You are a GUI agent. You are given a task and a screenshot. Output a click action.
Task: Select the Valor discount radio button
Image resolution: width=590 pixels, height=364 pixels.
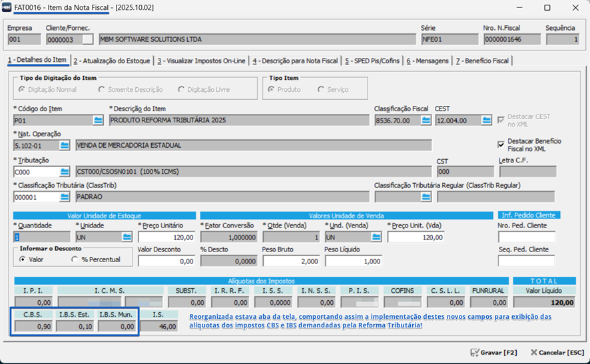pos(23,260)
